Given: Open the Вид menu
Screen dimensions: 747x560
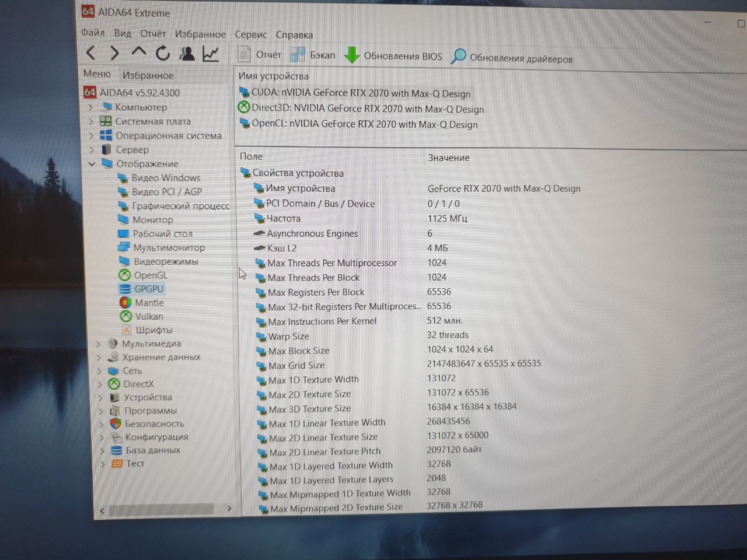Looking at the screenshot, I should click(x=123, y=33).
